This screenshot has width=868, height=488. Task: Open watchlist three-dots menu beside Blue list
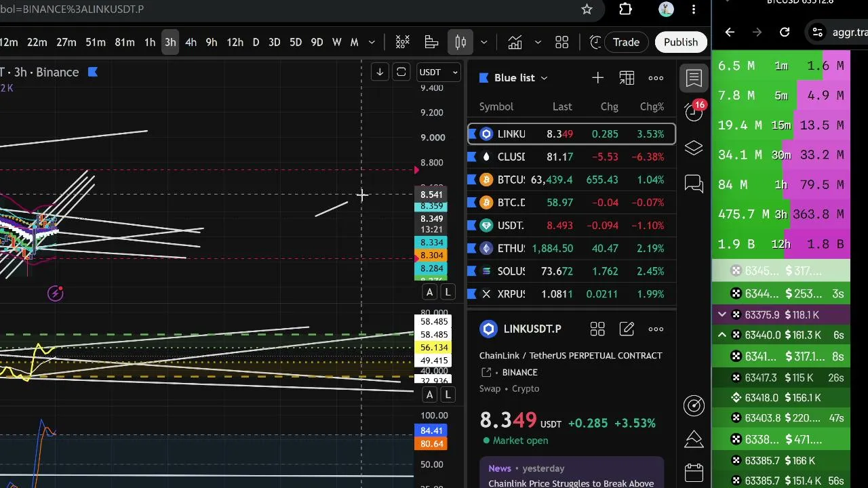click(656, 78)
